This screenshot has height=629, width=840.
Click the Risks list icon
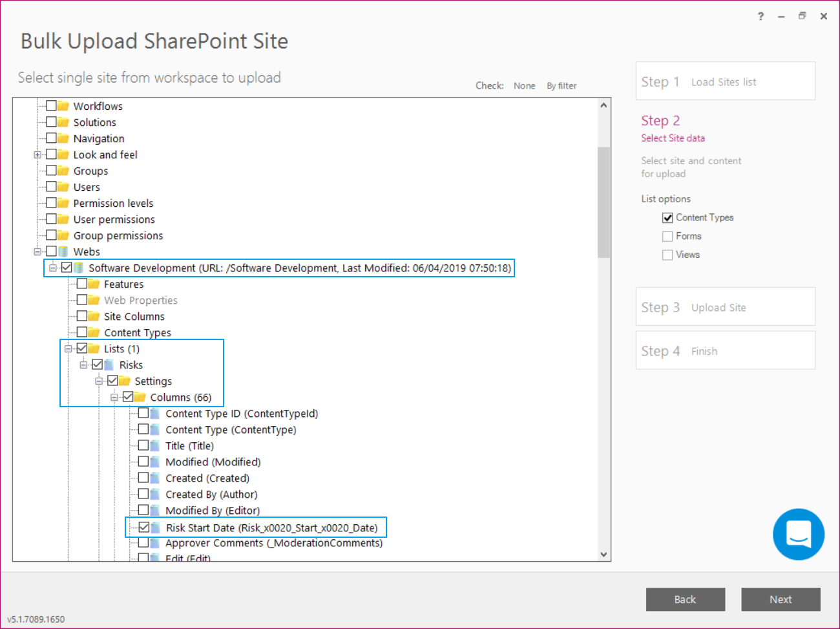109,365
